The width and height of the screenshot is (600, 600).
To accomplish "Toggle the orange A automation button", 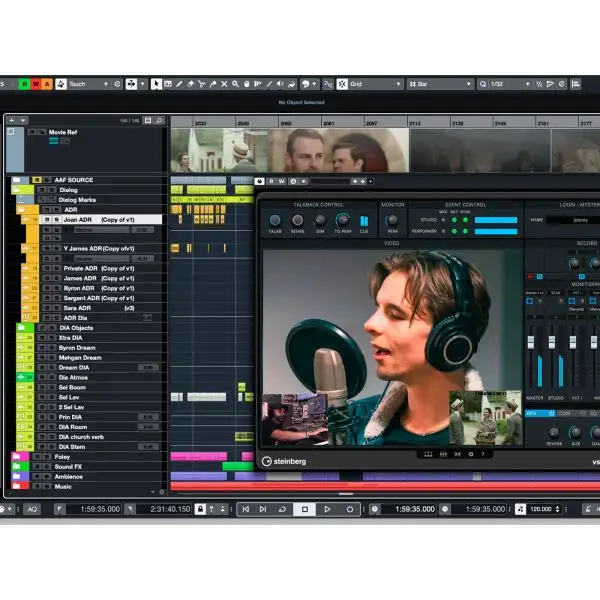I will point(47,84).
